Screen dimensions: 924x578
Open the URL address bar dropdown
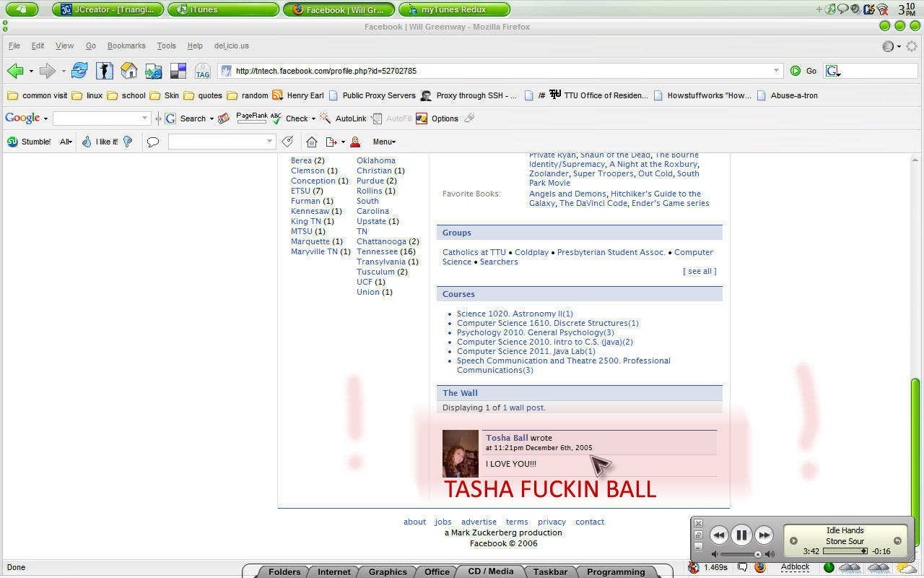pos(777,71)
